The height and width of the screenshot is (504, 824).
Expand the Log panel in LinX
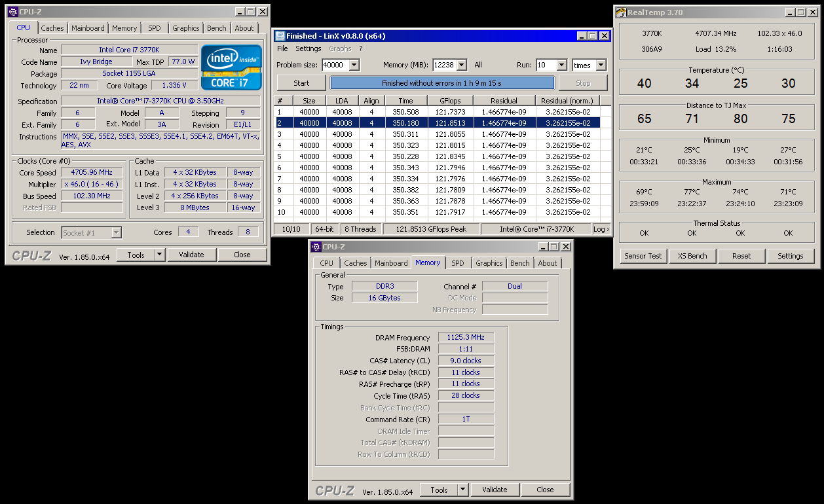click(601, 229)
